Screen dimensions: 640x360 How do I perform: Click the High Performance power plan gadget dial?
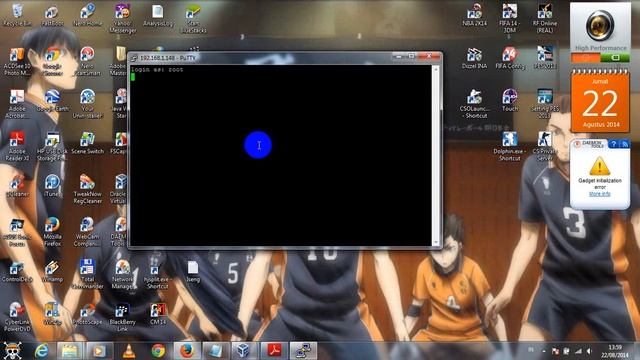pos(600,25)
